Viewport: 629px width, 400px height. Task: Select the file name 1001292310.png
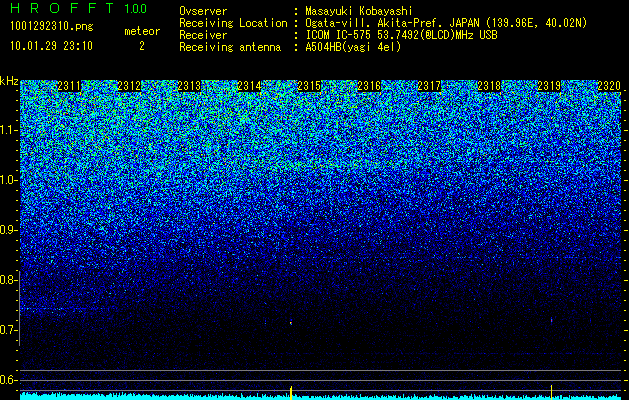point(52,27)
